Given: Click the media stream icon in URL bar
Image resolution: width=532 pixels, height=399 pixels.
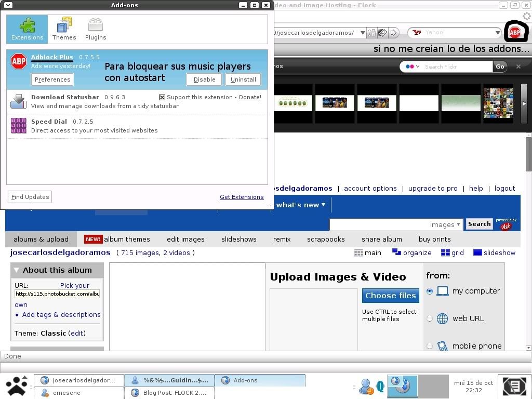Looking at the screenshot, I should tap(372, 33).
